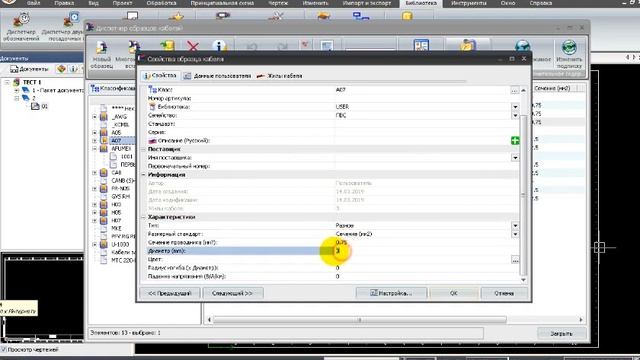This screenshot has height=360, width=640.
Task: Collapse the Характеристики section
Action: point(143,217)
